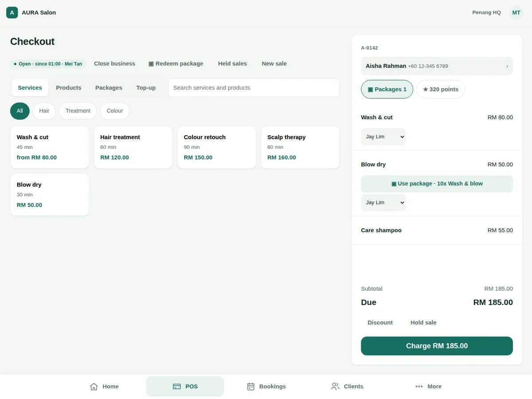Switch to the Top-up tab
This screenshot has height=399, width=532.
(146, 88)
